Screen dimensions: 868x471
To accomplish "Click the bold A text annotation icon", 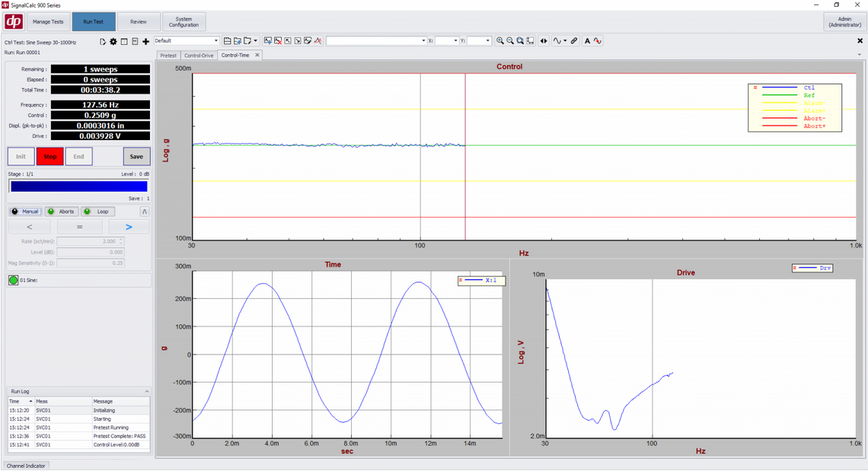I will [588, 41].
